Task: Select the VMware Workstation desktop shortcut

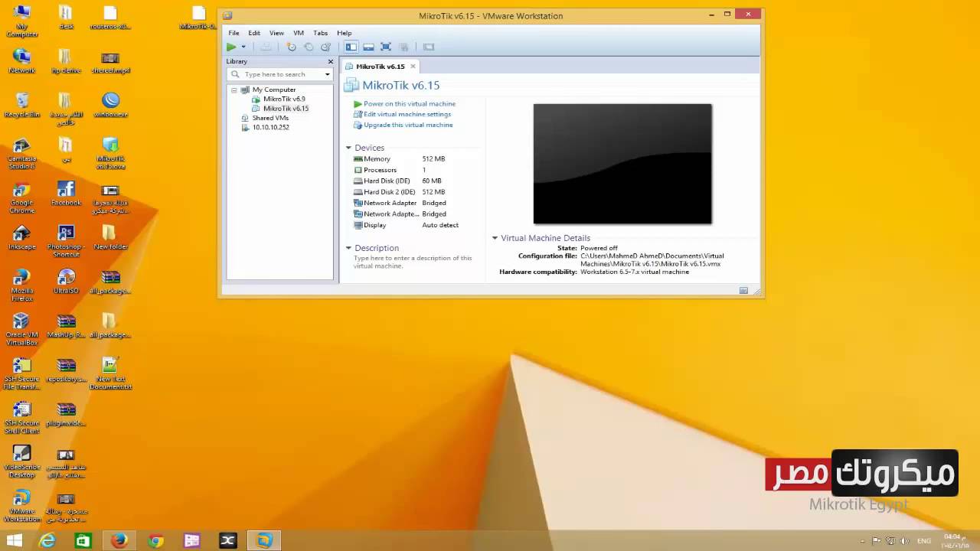Action: (x=21, y=506)
